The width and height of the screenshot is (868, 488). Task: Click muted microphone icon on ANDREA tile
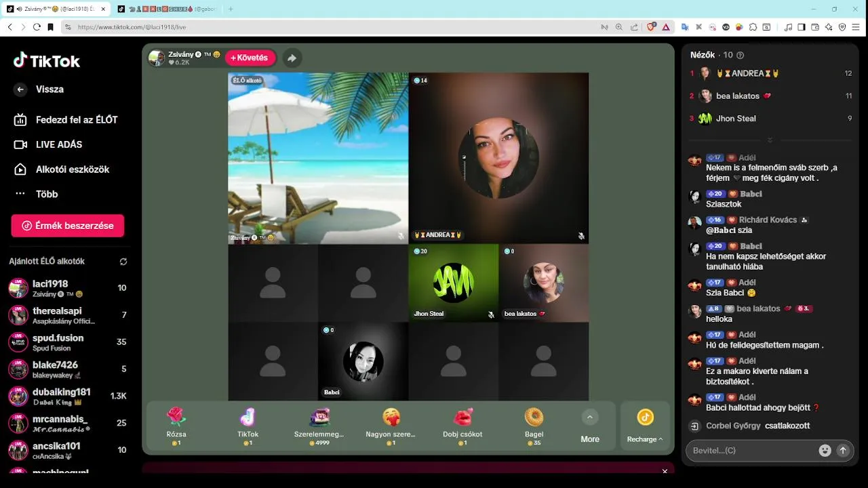581,236
